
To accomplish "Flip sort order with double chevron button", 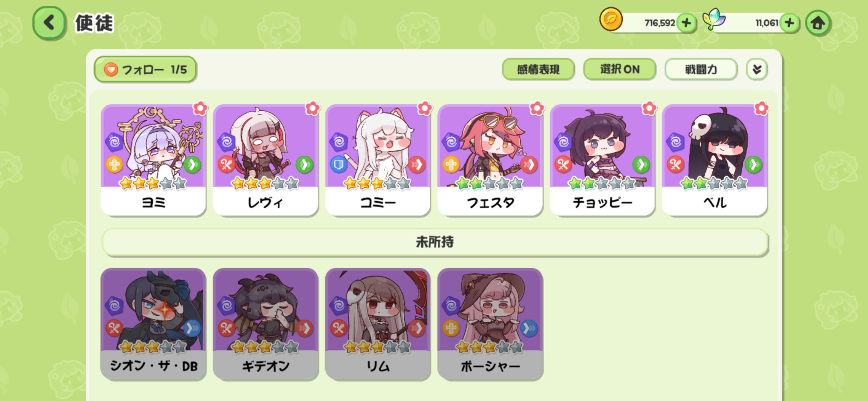I will (756, 69).
